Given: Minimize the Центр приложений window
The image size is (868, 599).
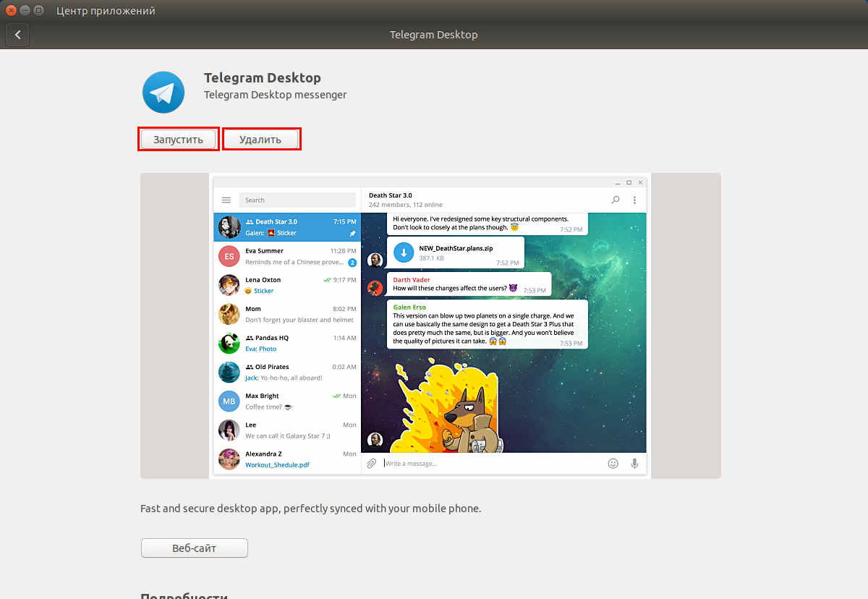Looking at the screenshot, I should coord(25,11).
